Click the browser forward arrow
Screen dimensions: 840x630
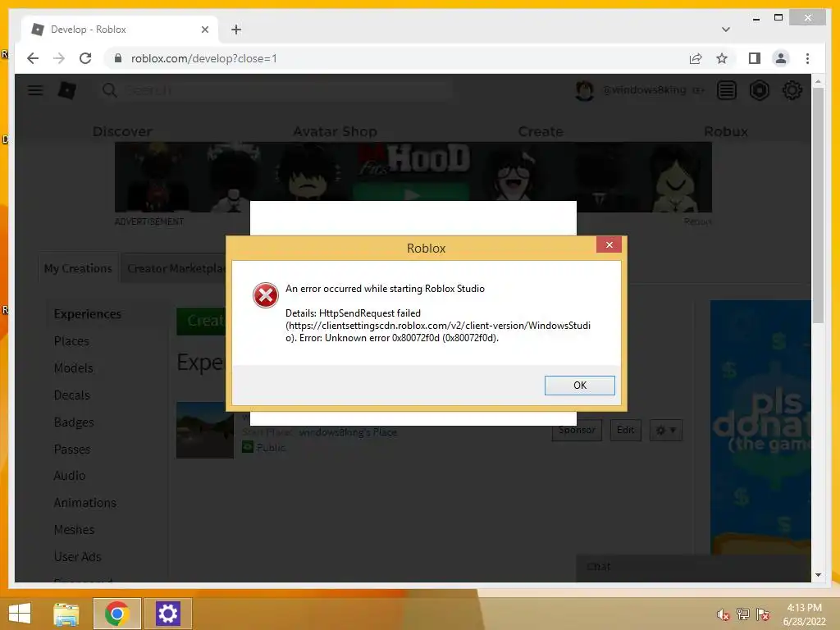point(59,58)
